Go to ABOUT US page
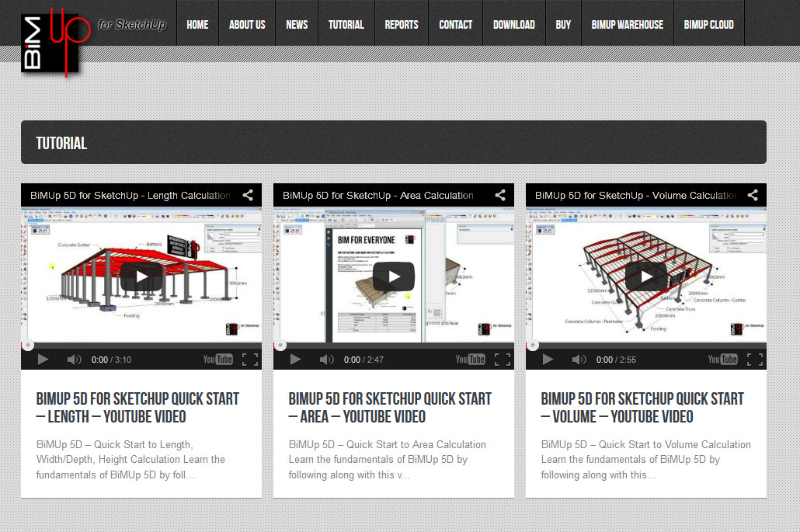The height and width of the screenshot is (532, 800). (247, 25)
